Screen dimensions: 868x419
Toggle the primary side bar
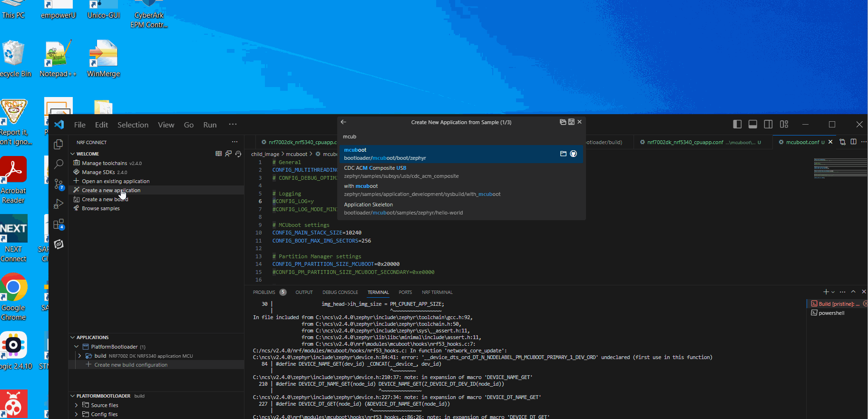737,124
